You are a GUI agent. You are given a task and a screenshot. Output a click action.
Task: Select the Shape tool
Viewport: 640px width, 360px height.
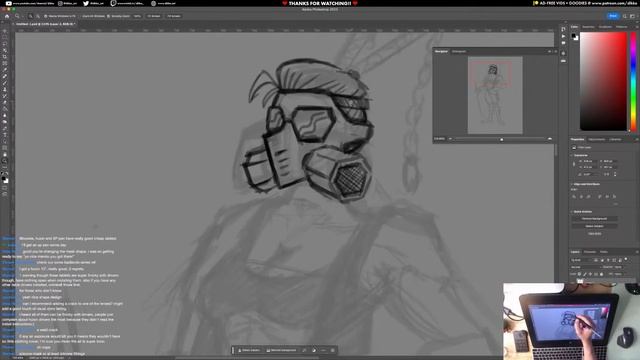(5, 148)
